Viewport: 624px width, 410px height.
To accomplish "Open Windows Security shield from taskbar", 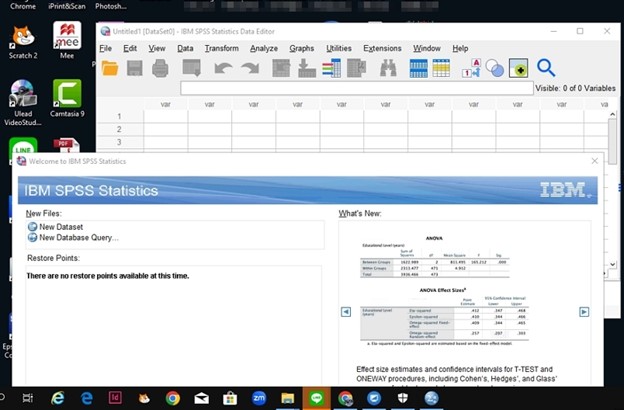I will [403, 398].
